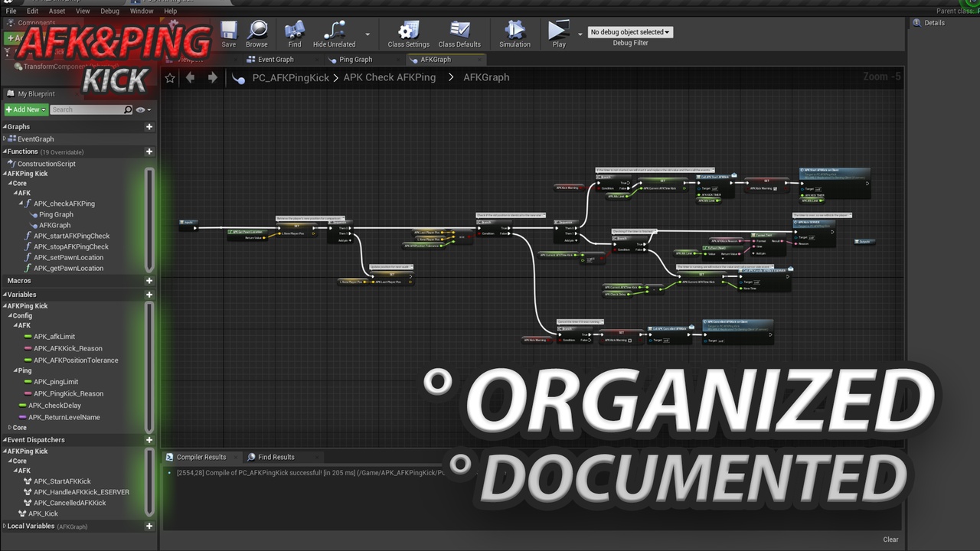The image size is (980, 551).
Task: Add a new graph with the Graphs plus icon
Action: point(149,127)
